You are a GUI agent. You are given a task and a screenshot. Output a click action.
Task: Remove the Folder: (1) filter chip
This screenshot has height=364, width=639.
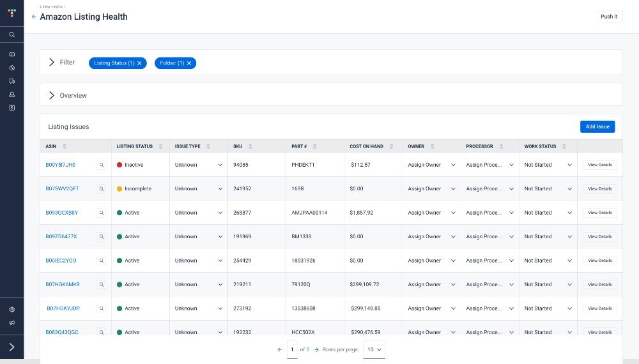[x=189, y=63]
